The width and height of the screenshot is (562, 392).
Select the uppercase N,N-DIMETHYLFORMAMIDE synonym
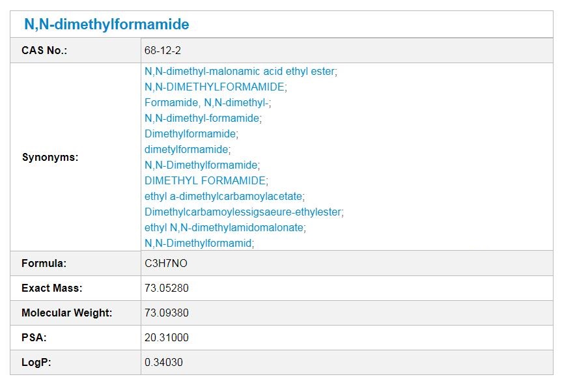[214, 87]
